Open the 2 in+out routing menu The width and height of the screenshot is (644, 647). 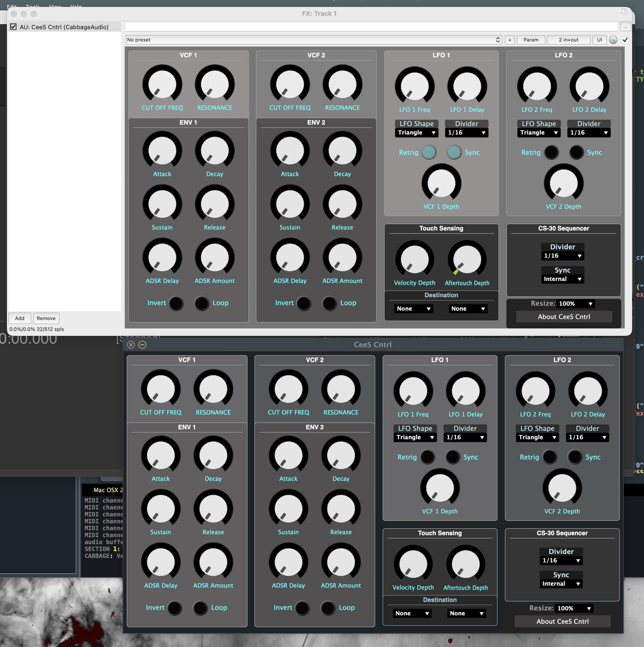pyautogui.click(x=568, y=40)
